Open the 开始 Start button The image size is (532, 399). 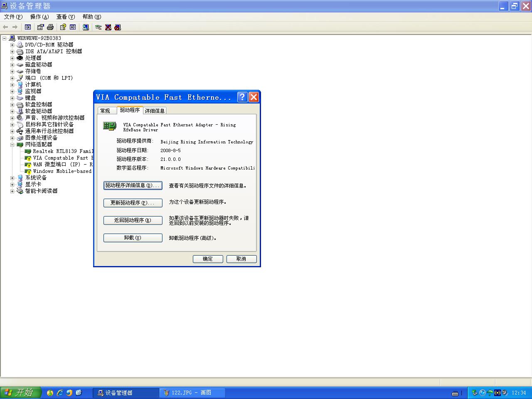(x=21, y=392)
